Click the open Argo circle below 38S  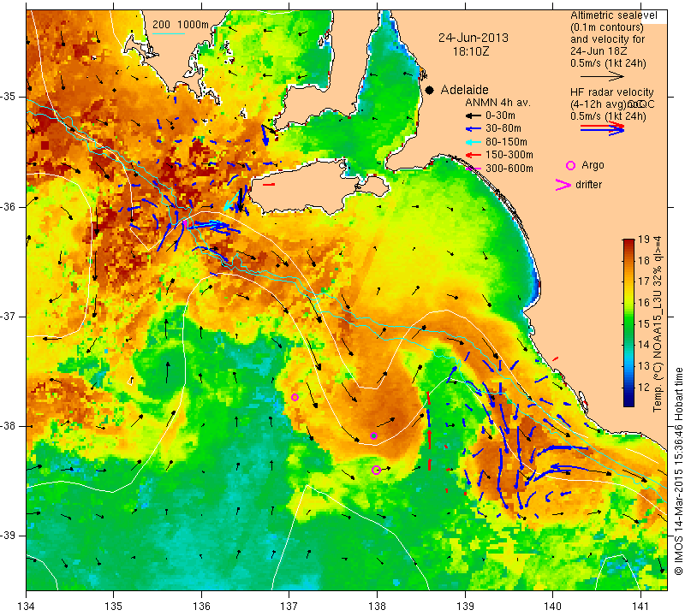[x=376, y=471]
